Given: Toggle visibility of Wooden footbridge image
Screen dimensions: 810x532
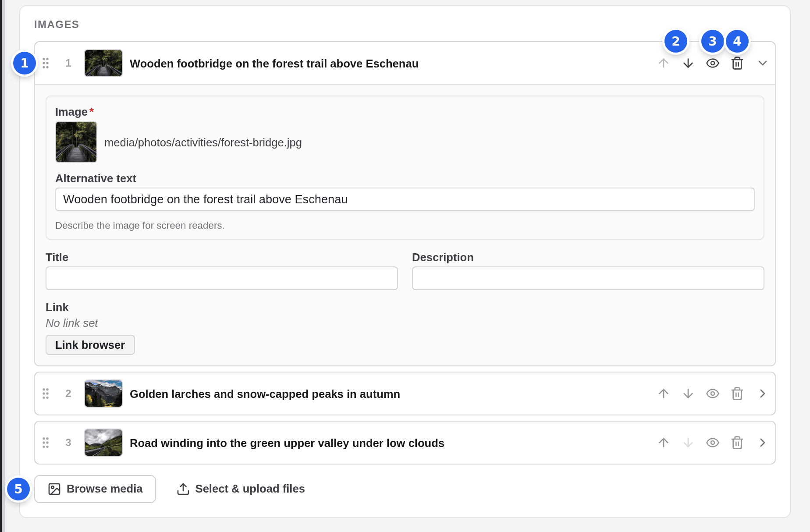Looking at the screenshot, I should (713, 64).
